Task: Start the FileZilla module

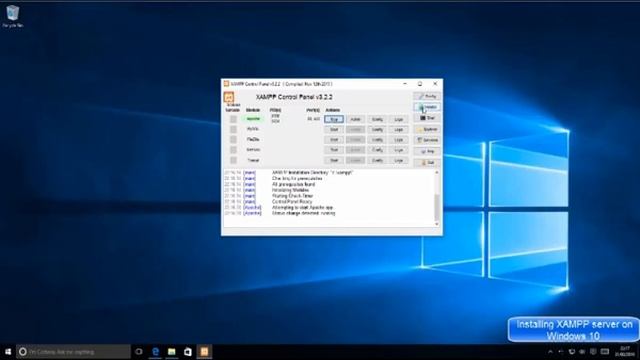Action: (x=334, y=140)
